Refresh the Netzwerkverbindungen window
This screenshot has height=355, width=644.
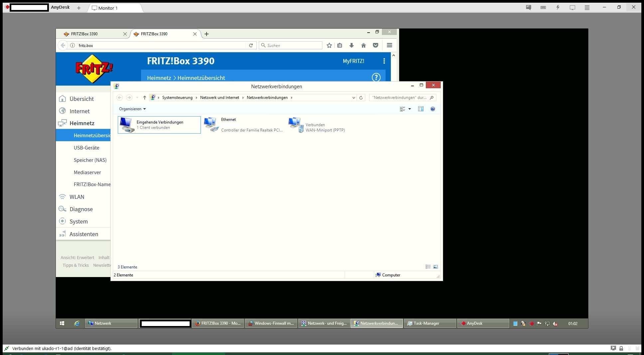click(361, 98)
